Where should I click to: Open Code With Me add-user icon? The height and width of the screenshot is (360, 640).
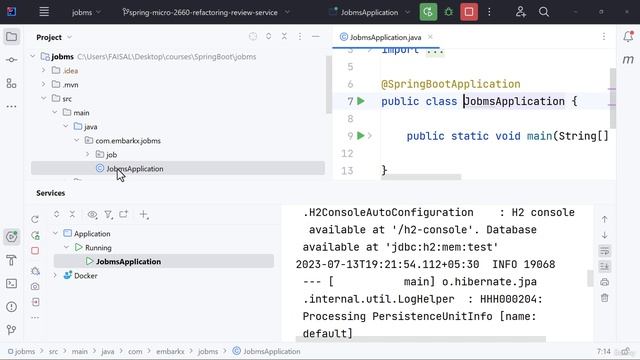[x=520, y=12]
